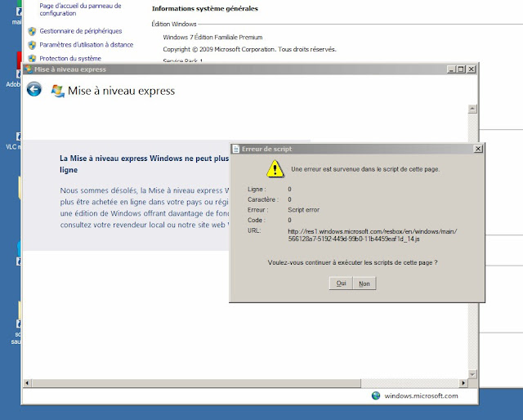Click the 'Ligne :' label in error dialog

click(257, 189)
